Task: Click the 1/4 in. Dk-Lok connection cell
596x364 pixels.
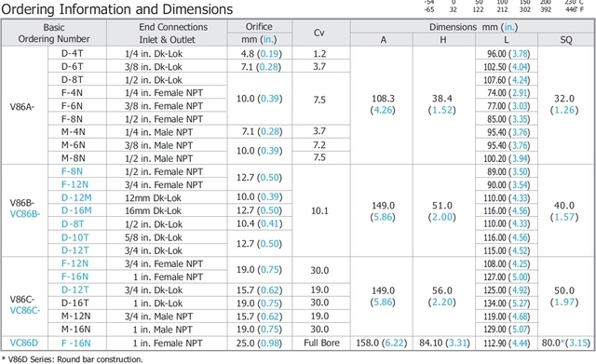Action: tap(154, 54)
